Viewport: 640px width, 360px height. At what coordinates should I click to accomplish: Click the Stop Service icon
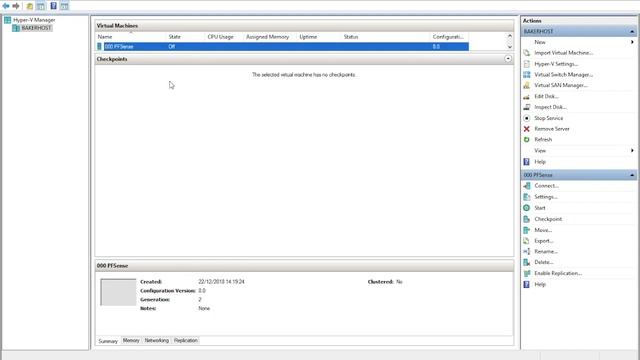527,118
